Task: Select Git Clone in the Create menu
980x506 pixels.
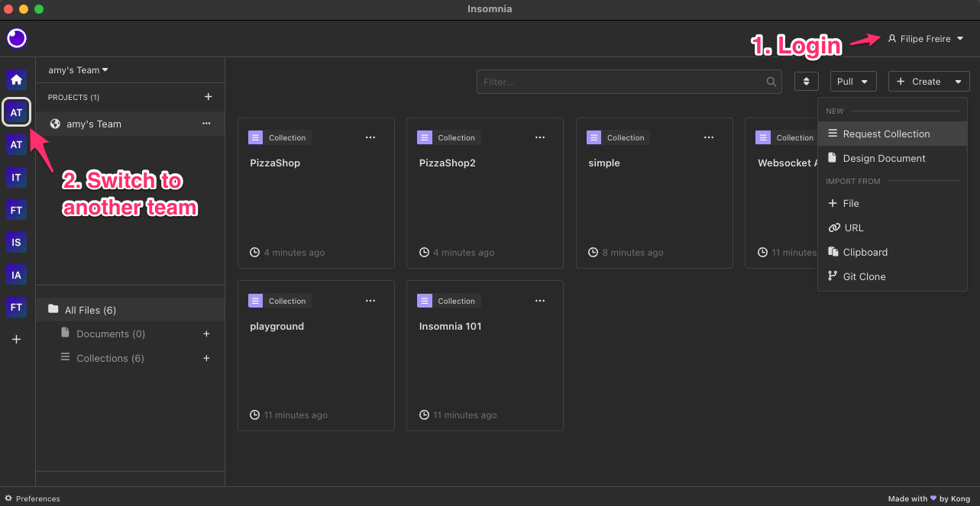Action: 892,276
